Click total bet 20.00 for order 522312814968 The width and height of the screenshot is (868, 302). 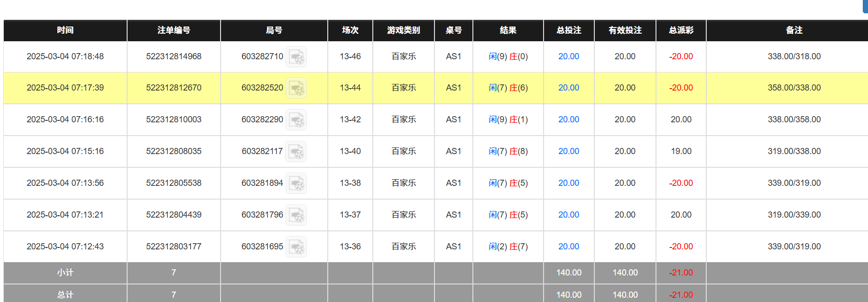[568, 56]
